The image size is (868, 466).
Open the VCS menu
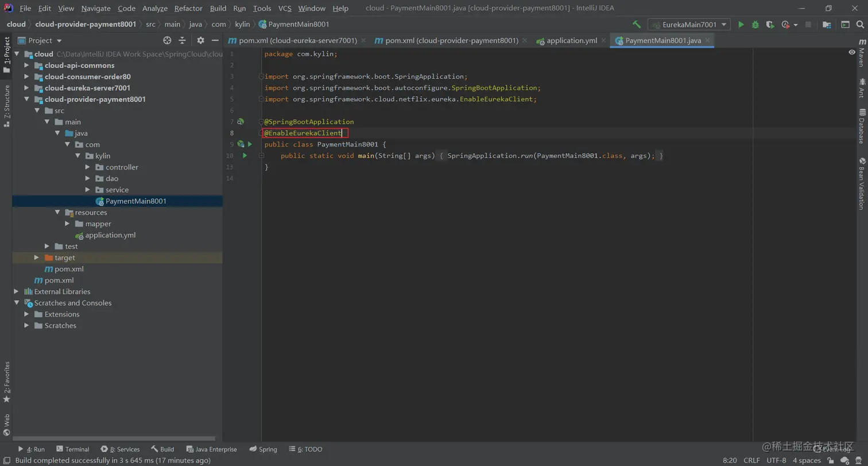(x=285, y=8)
